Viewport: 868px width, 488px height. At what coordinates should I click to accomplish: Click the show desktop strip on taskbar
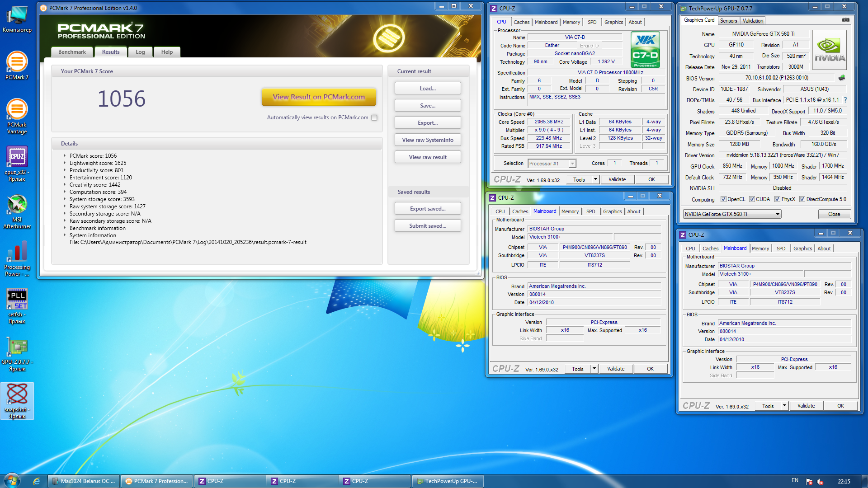[864, 481]
